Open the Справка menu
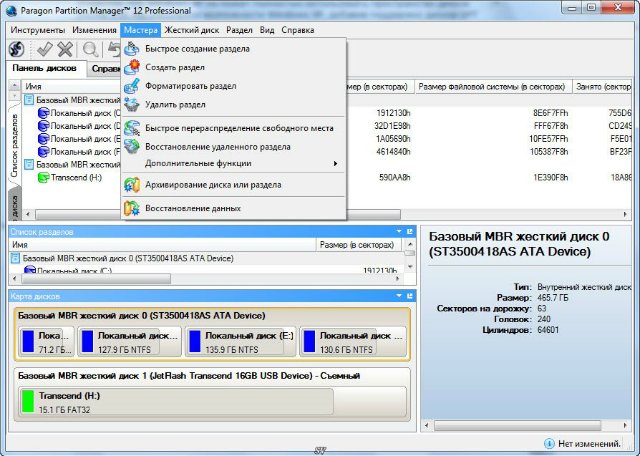Screen dimensions: 640x456 (298, 30)
